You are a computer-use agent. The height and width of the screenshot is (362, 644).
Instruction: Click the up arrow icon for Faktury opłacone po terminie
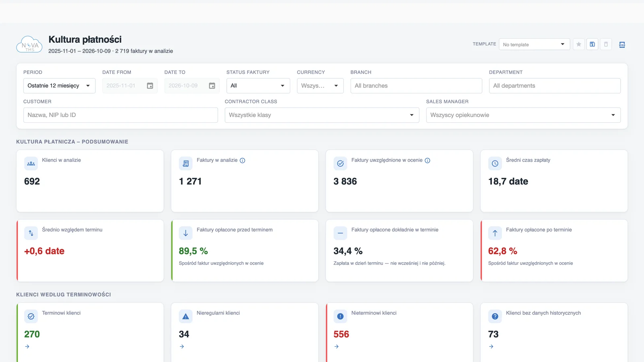coord(495,233)
